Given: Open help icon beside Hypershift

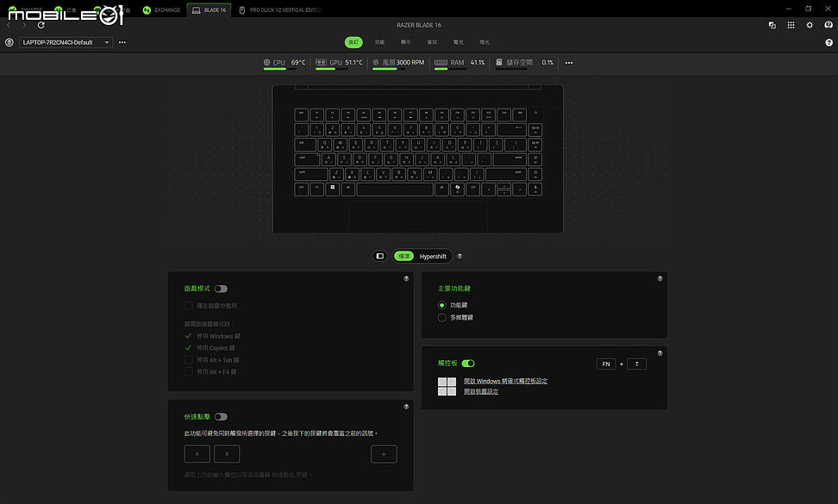Looking at the screenshot, I should tap(460, 256).
